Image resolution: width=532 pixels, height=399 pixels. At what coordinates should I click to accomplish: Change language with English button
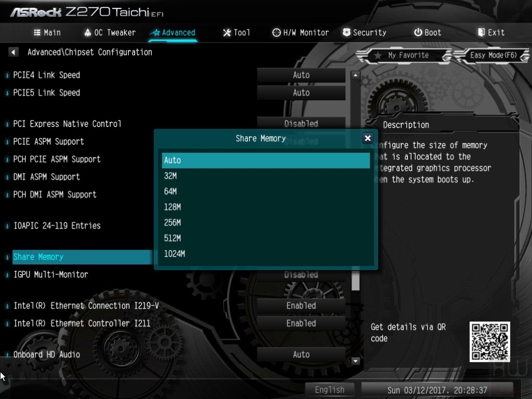330,390
